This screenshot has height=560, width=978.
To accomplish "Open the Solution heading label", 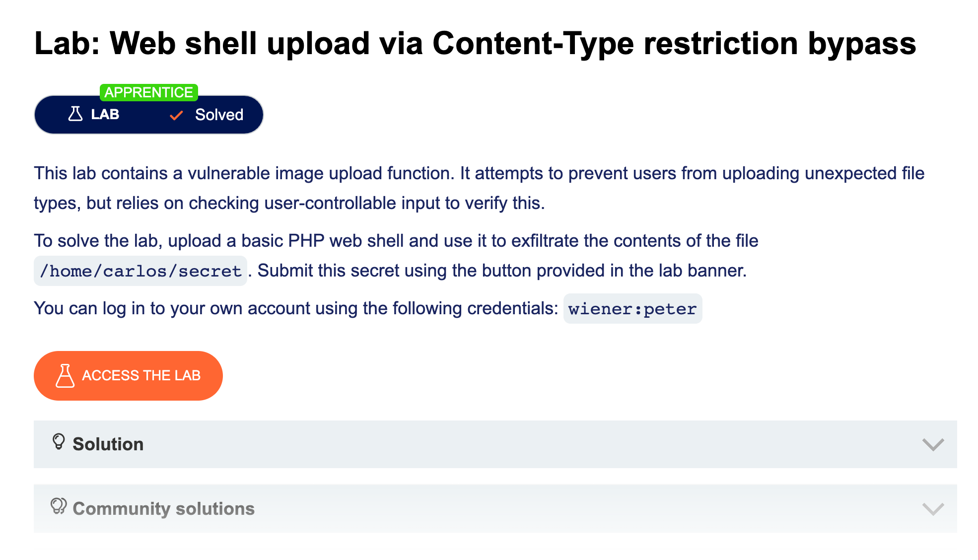I will 108,444.
